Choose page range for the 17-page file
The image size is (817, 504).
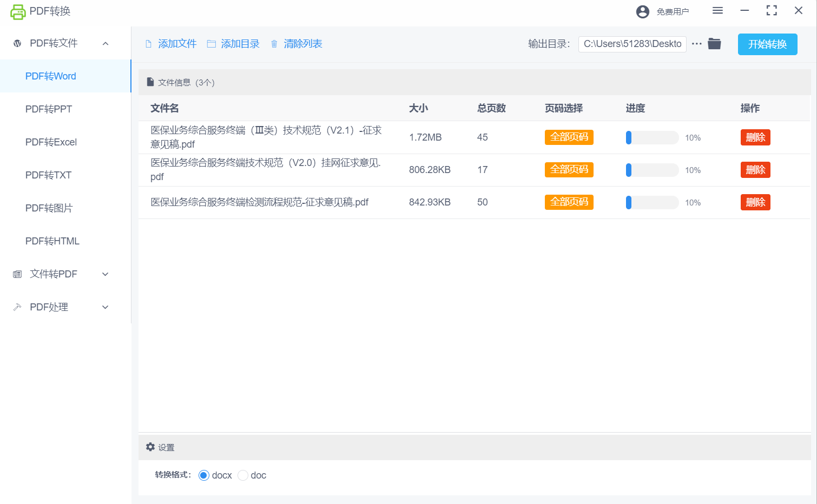pyautogui.click(x=569, y=170)
